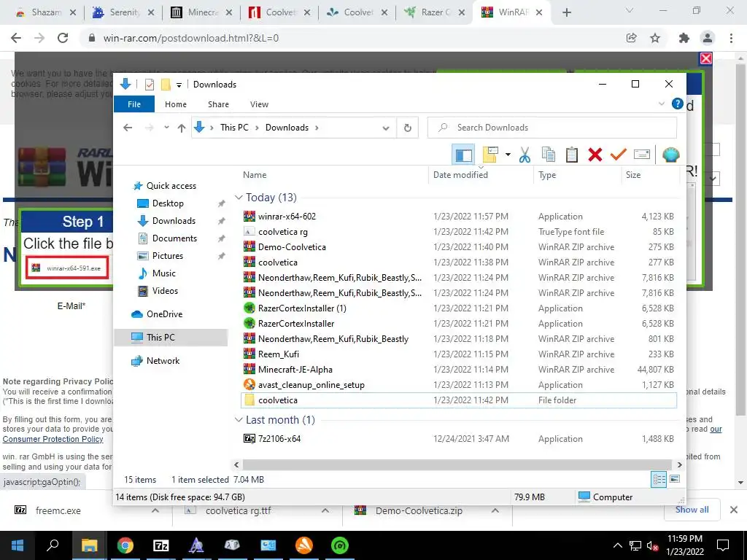Collapse the Today (13) group
Screen dimensions: 747x560
(239, 198)
